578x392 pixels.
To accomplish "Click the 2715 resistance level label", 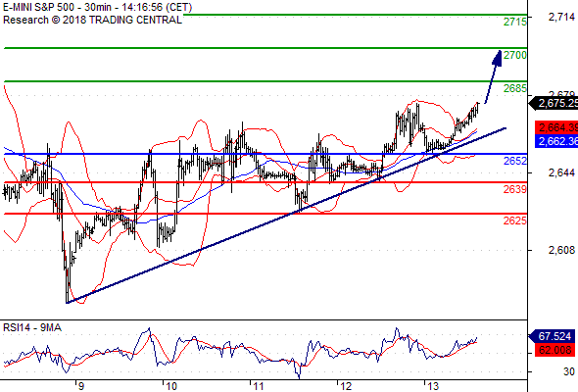I will coord(515,22).
